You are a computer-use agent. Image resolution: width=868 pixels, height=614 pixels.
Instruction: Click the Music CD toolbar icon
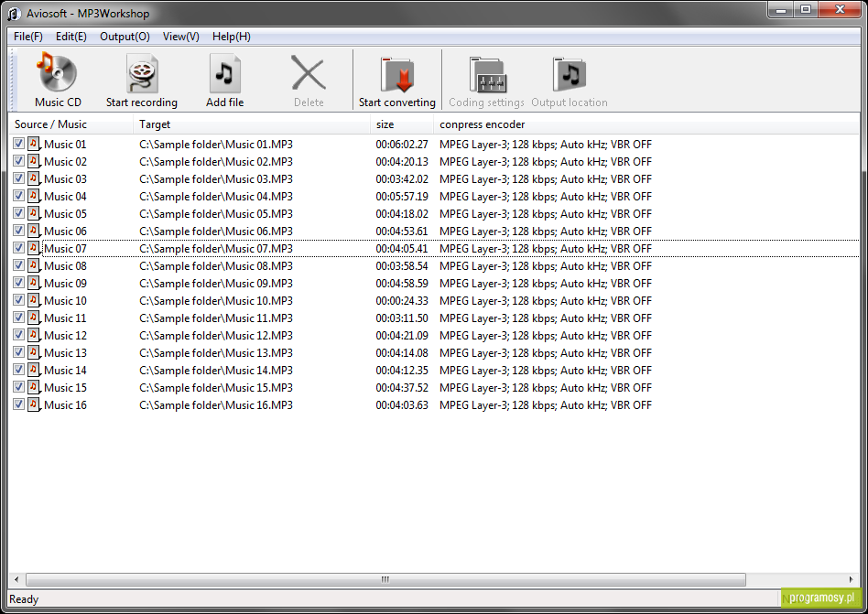(57, 72)
